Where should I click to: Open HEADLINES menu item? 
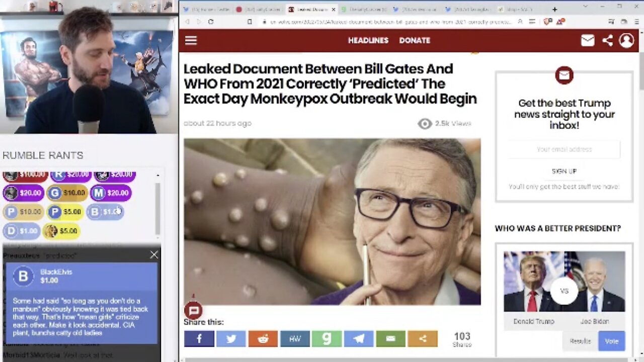point(368,40)
